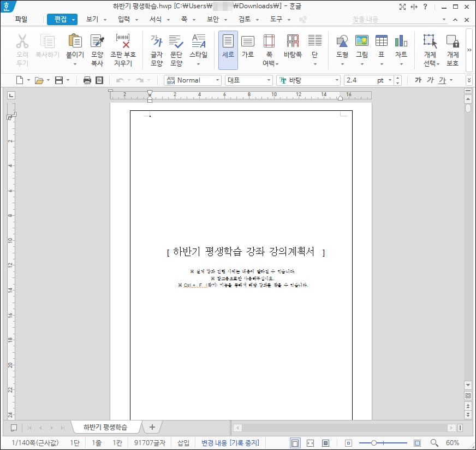Click the 60% zoom level

click(x=453, y=443)
